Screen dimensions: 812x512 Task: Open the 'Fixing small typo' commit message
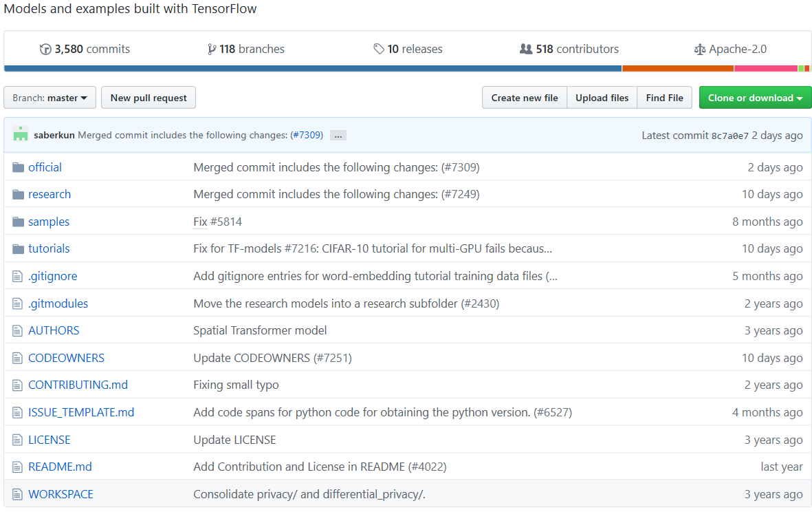(236, 385)
